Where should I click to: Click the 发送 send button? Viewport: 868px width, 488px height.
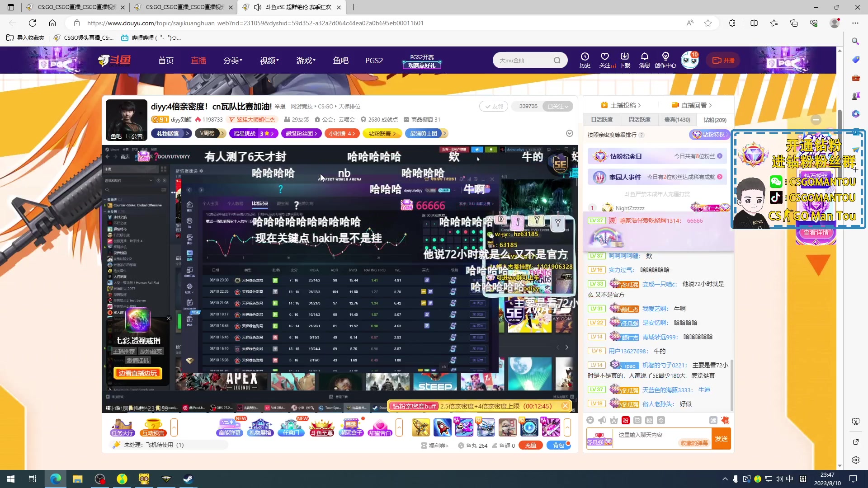(x=722, y=438)
